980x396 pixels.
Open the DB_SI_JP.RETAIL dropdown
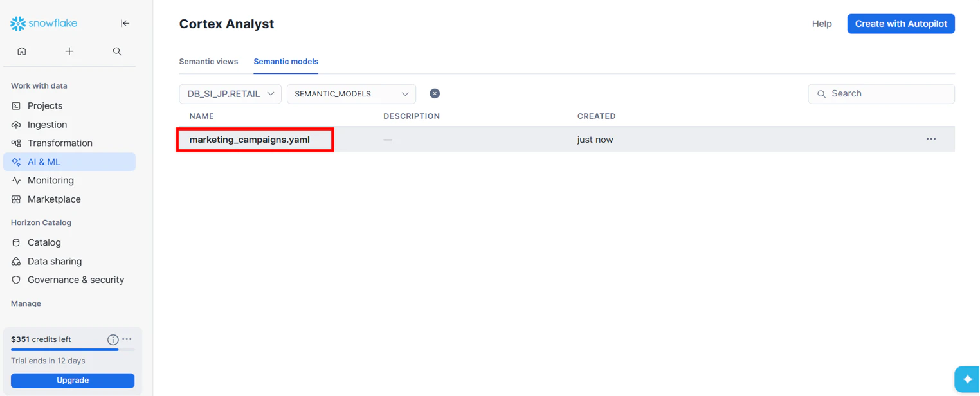click(x=230, y=94)
